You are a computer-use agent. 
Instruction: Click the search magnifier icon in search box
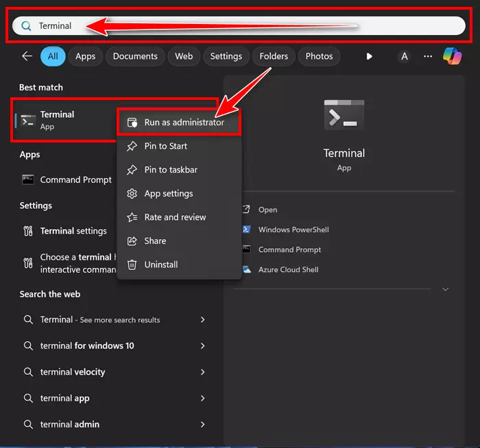point(26,26)
